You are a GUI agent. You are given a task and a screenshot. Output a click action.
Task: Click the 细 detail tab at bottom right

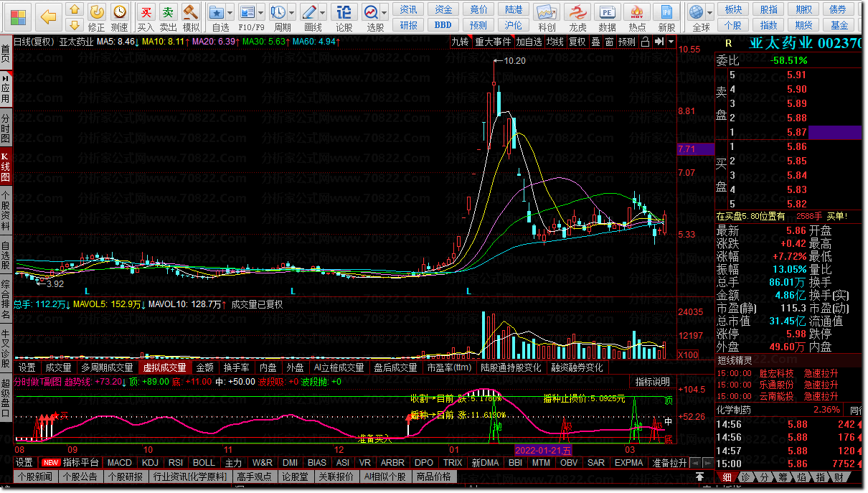[x=727, y=477]
